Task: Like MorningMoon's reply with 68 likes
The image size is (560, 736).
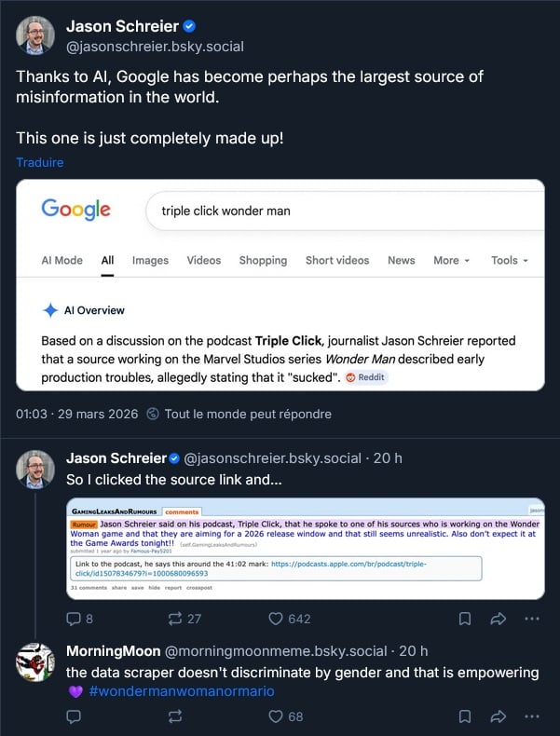Action: click(x=276, y=716)
